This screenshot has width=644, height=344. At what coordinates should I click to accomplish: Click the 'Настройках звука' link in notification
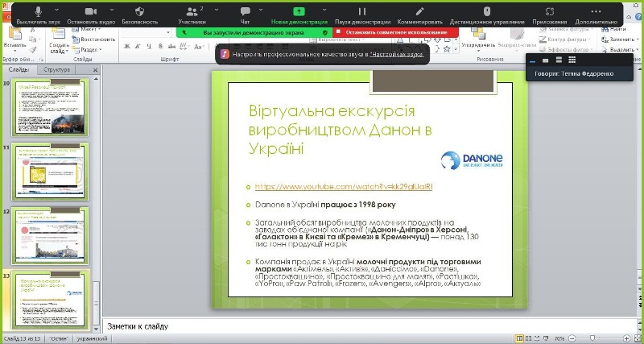pyautogui.click(x=397, y=54)
